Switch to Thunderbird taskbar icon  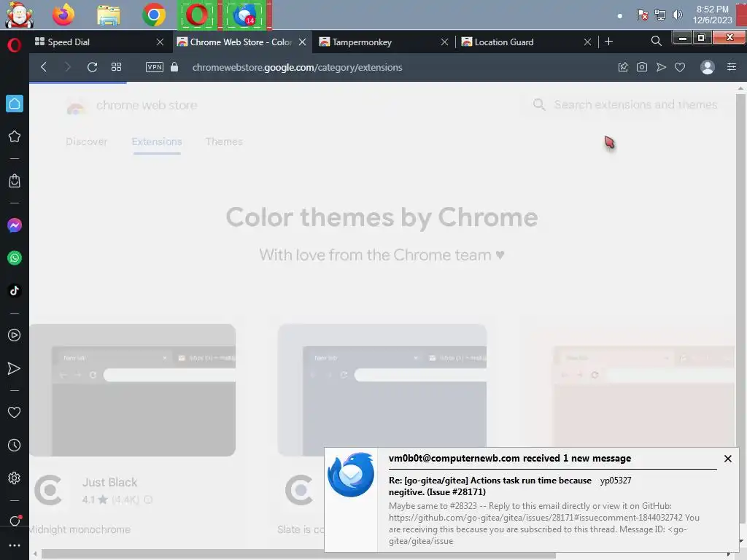click(x=245, y=15)
